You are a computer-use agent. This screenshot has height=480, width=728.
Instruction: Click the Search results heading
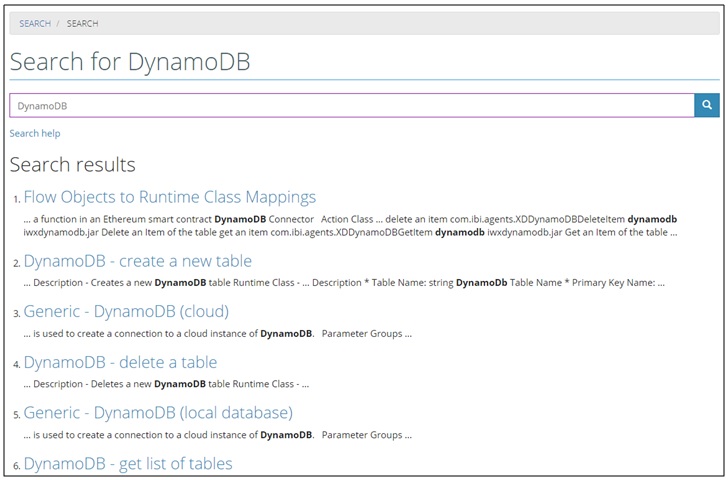point(72,164)
